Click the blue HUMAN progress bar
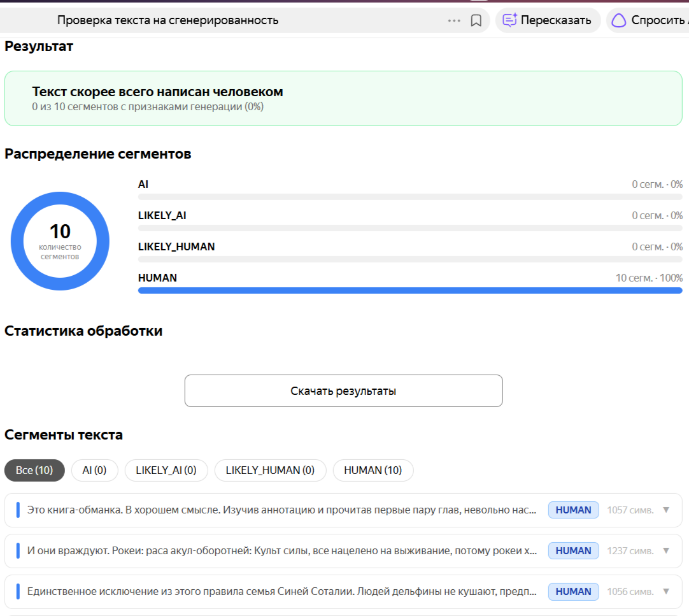The image size is (689, 616). click(x=410, y=290)
